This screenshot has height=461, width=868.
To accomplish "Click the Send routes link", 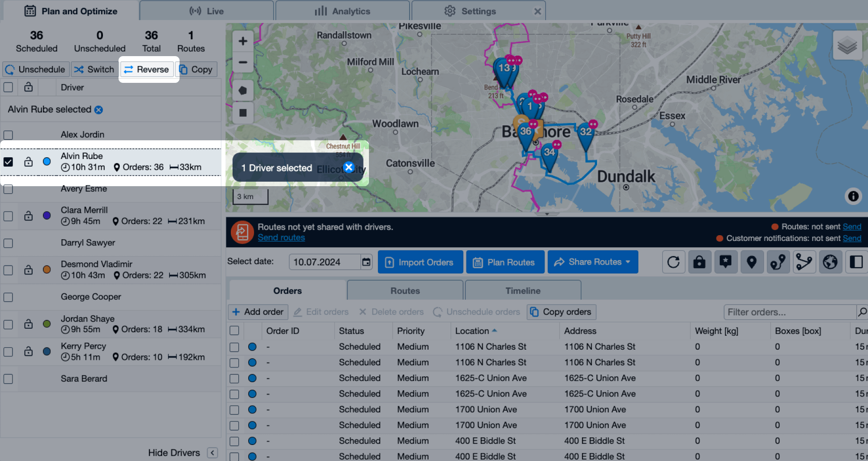I will [281, 237].
